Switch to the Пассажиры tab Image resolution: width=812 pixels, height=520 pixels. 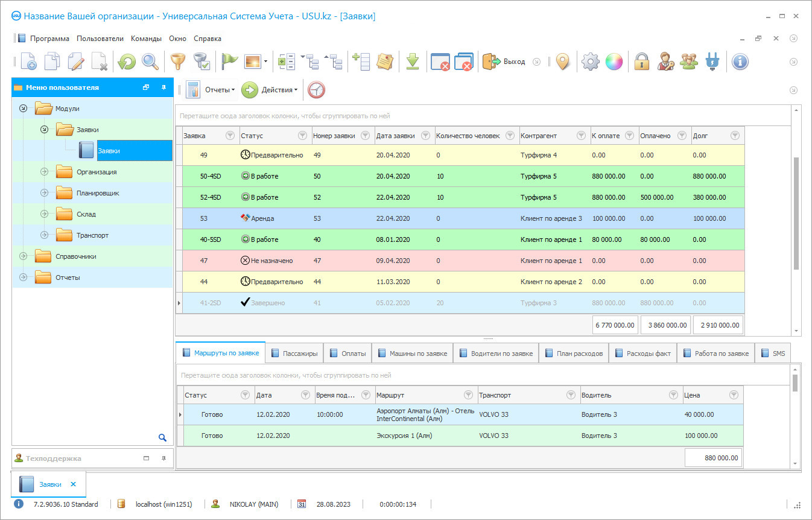point(294,354)
